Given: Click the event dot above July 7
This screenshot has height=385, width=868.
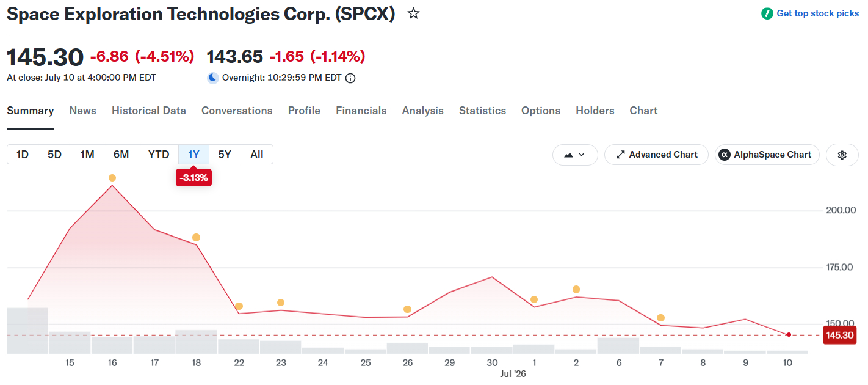Looking at the screenshot, I should (660, 318).
